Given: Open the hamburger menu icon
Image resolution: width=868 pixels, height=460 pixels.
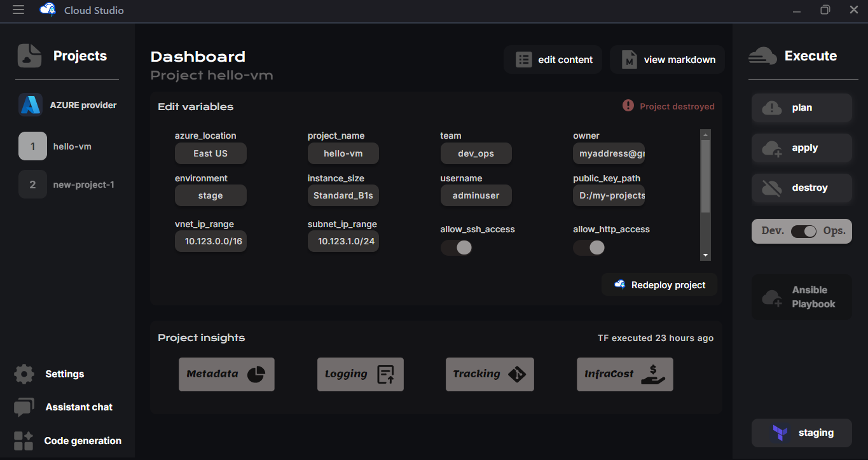Looking at the screenshot, I should click(x=18, y=10).
